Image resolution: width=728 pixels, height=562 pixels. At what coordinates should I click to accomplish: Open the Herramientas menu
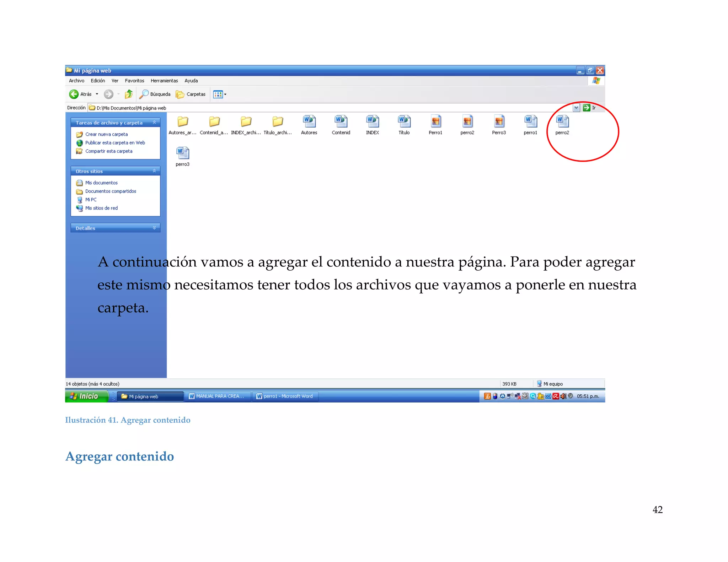164,81
